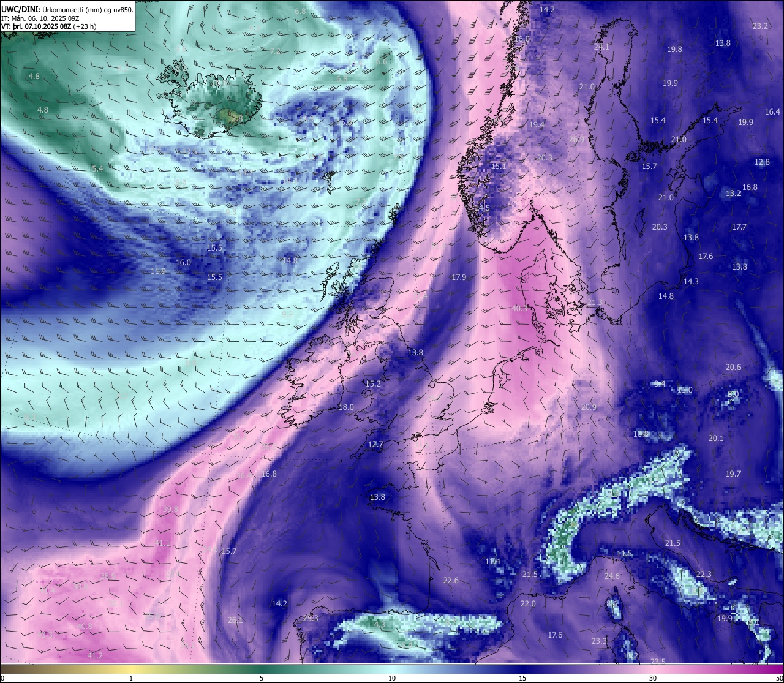
Task: Click the 11.9 value label
Action: (158, 271)
